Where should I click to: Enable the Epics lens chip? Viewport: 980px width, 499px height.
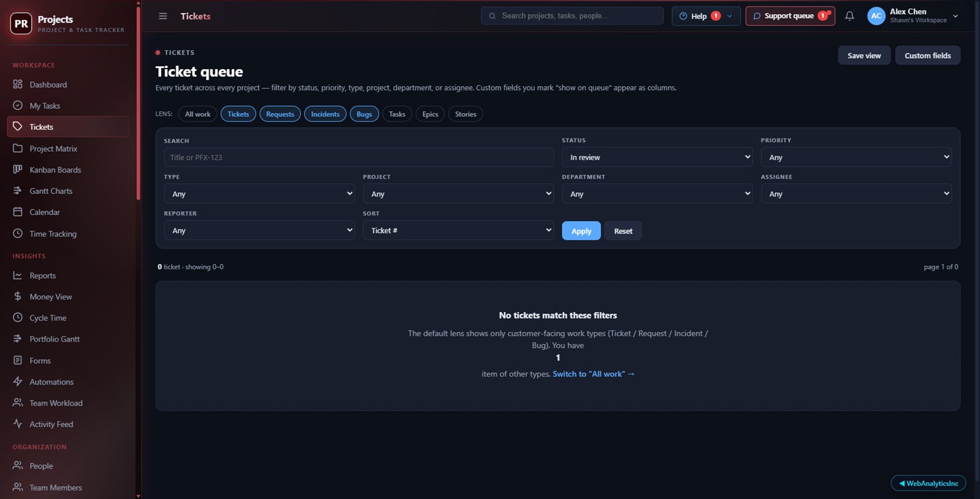(430, 114)
